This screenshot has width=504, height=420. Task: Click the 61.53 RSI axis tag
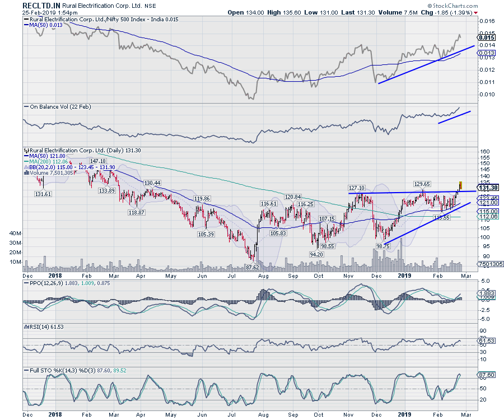486,340
